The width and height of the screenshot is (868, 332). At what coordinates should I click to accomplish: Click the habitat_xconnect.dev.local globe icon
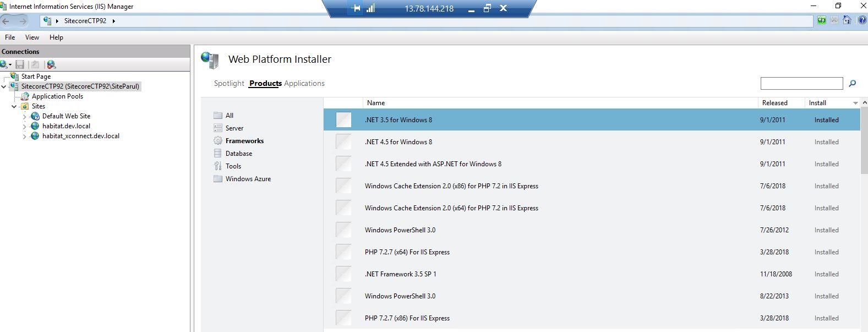click(35, 135)
